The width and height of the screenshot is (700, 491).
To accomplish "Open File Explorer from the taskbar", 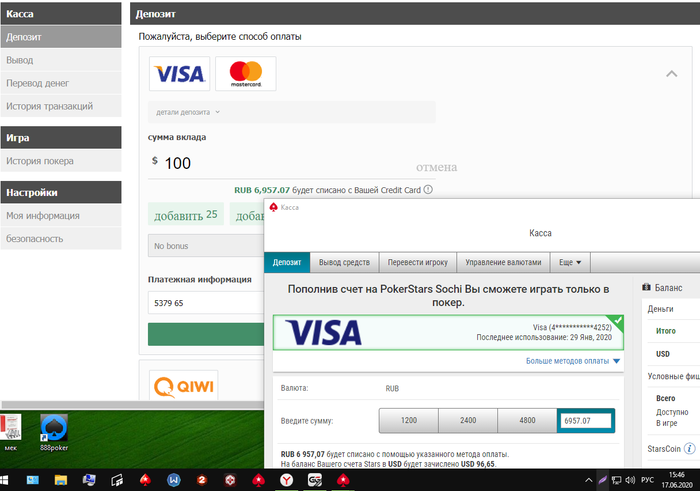I will tap(61, 480).
